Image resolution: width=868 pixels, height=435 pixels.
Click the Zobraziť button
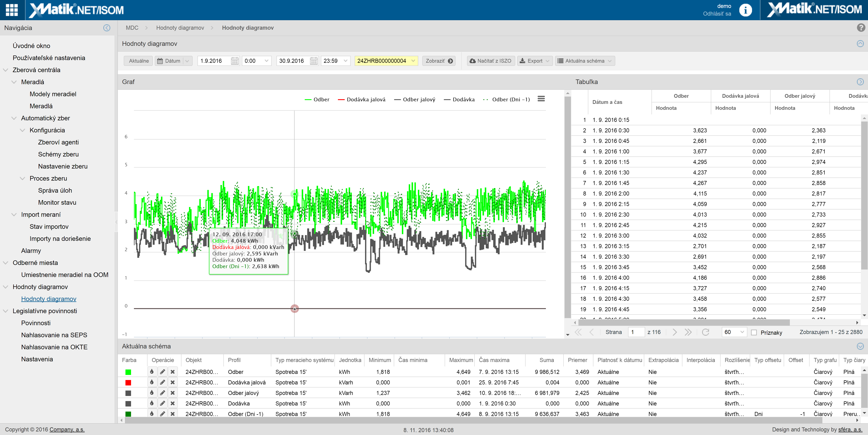[439, 61]
